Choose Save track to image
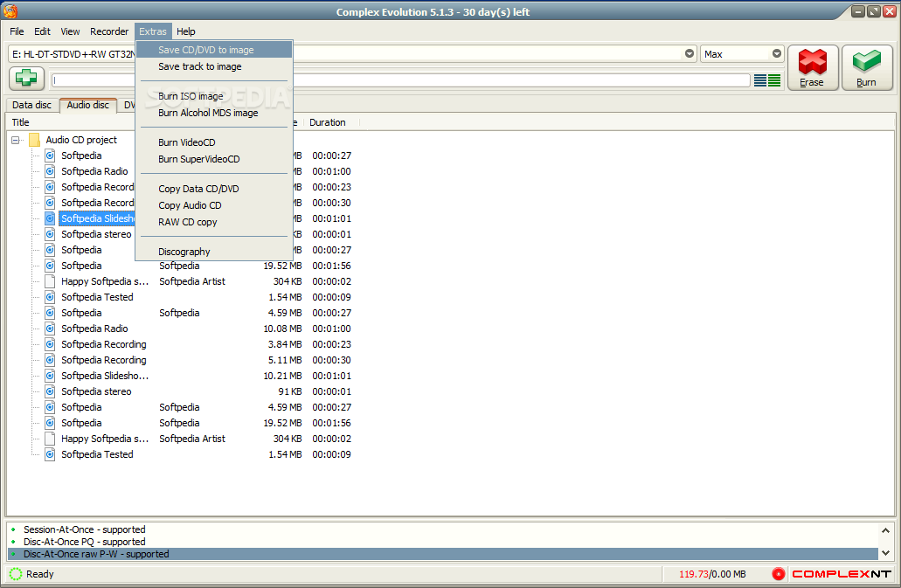 click(214, 66)
